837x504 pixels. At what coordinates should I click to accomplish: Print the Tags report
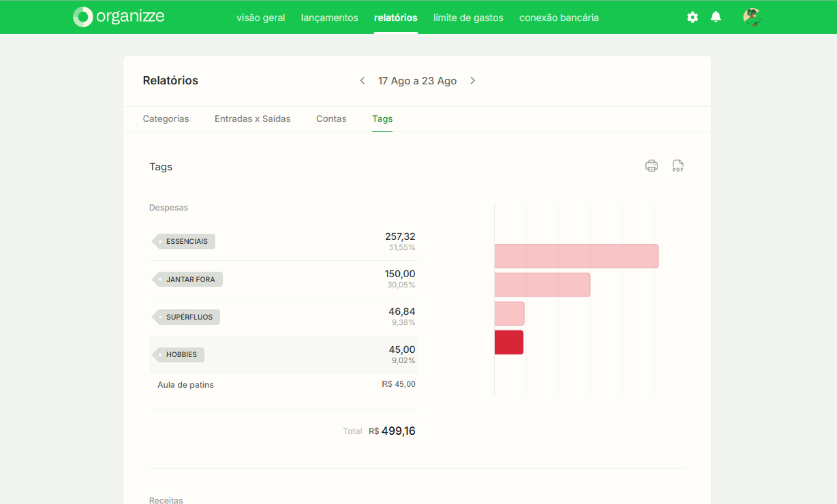(651, 166)
